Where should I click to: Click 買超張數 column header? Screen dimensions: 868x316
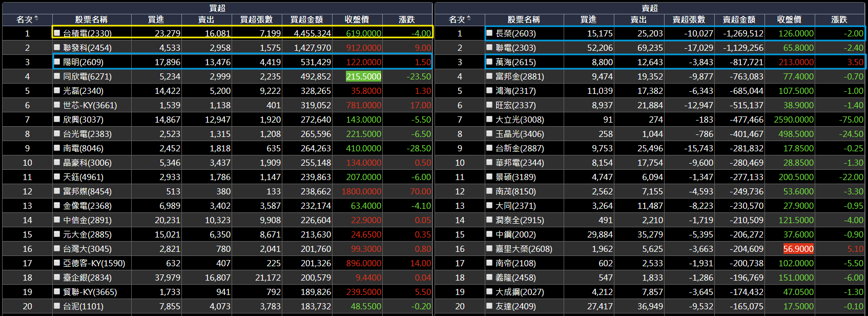click(256, 19)
